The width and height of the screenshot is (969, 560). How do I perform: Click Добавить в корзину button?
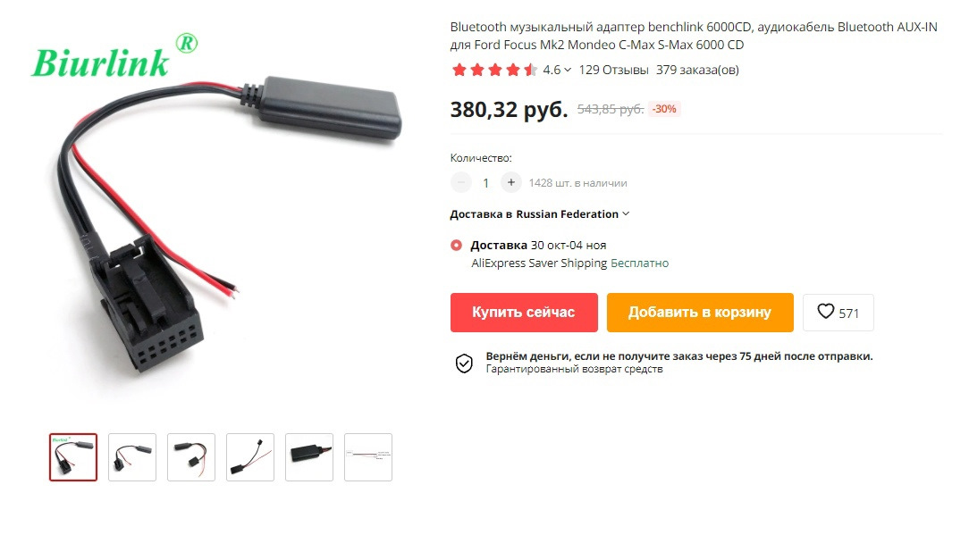click(x=700, y=313)
